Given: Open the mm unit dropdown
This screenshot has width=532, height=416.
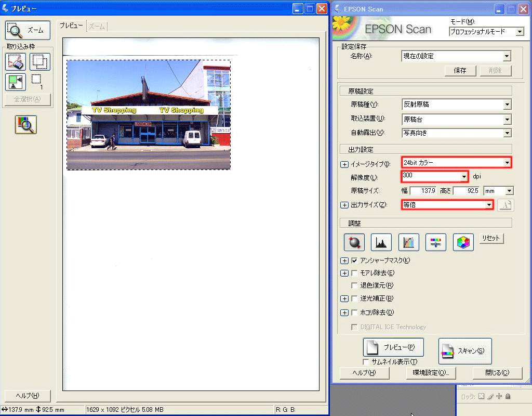Looking at the screenshot, I should (x=498, y=191).
